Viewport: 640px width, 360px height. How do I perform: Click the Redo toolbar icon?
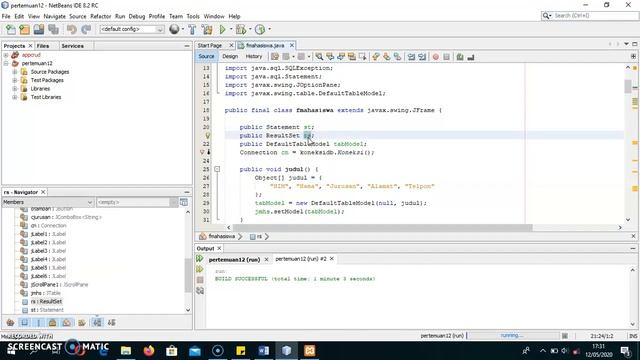86,29
